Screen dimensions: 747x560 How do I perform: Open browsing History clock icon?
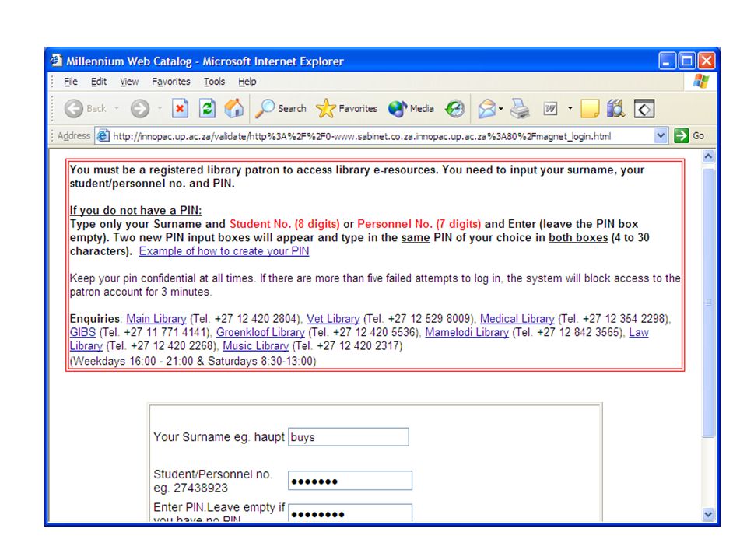[455, 109]
